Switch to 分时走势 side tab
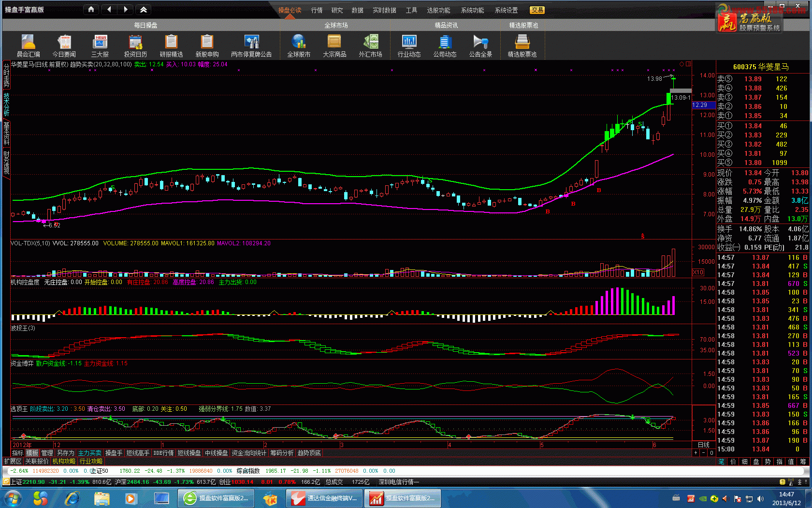Image resolution: width=812 pixels, height=508 pixels. click(x=6, y=75)
